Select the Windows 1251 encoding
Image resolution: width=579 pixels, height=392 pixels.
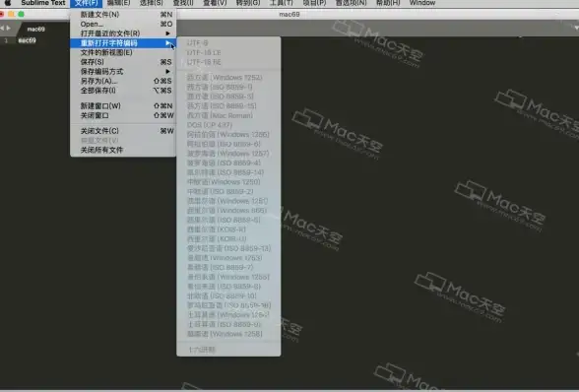pos(228,201)
